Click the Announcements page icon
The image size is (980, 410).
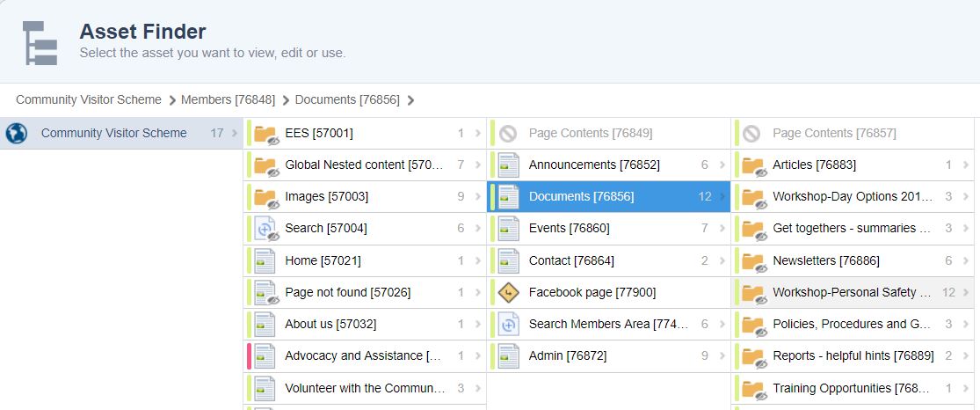click(509, 165)
